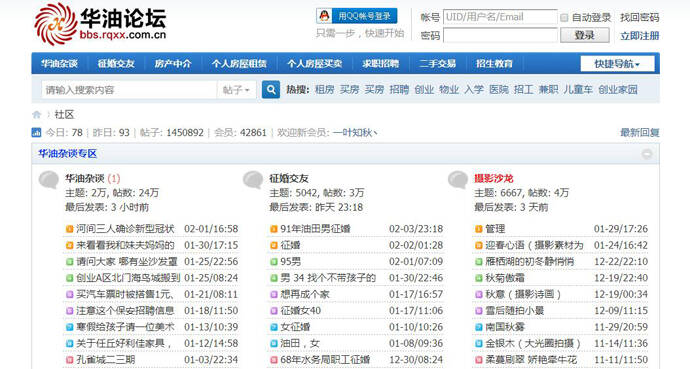The image size is (690, 369).
Task: Click the 登录 button
Action: 584,35
